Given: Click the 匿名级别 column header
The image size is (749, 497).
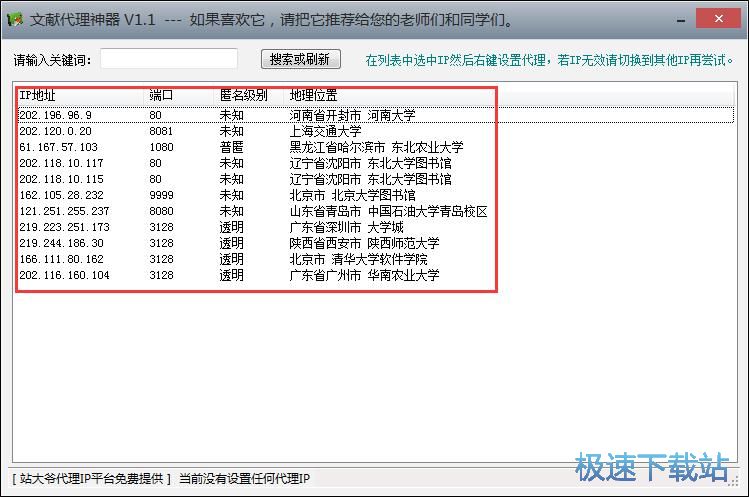Looking at the screenshot, I should point(248,95).
